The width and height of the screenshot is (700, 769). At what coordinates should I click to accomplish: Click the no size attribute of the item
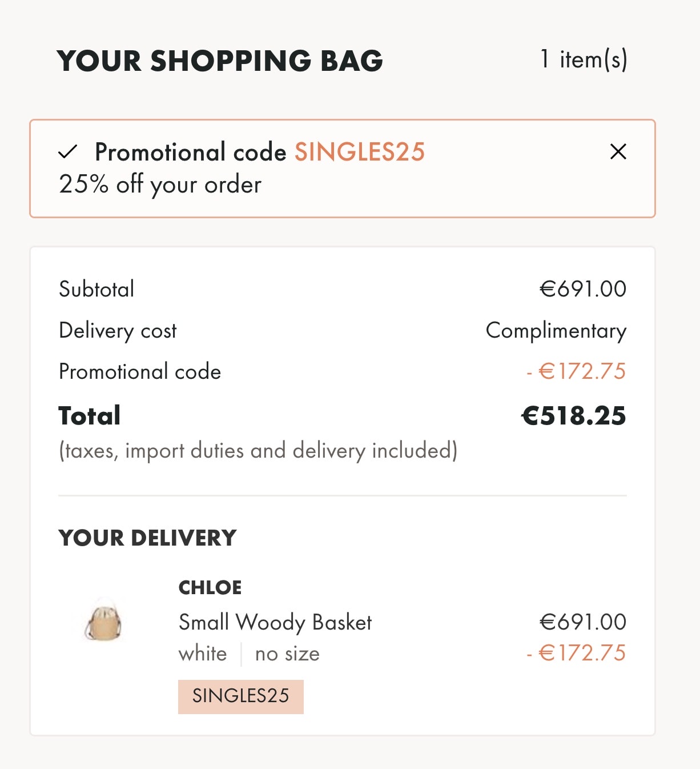pos(287,654)
